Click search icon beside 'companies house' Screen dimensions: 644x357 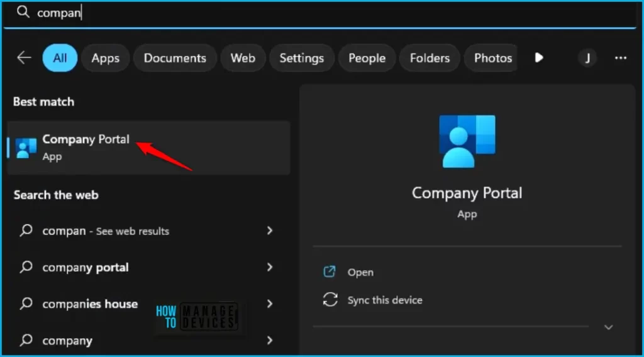[x=26, y=303]
